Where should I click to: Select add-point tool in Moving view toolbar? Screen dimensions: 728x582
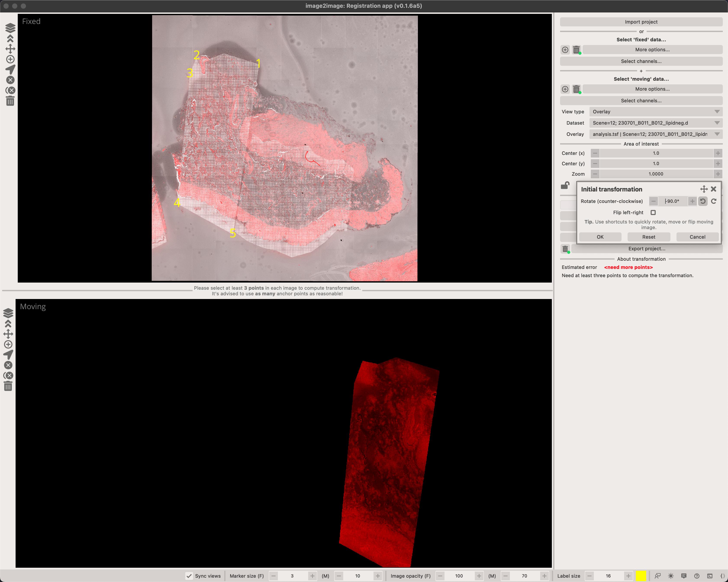8,344
